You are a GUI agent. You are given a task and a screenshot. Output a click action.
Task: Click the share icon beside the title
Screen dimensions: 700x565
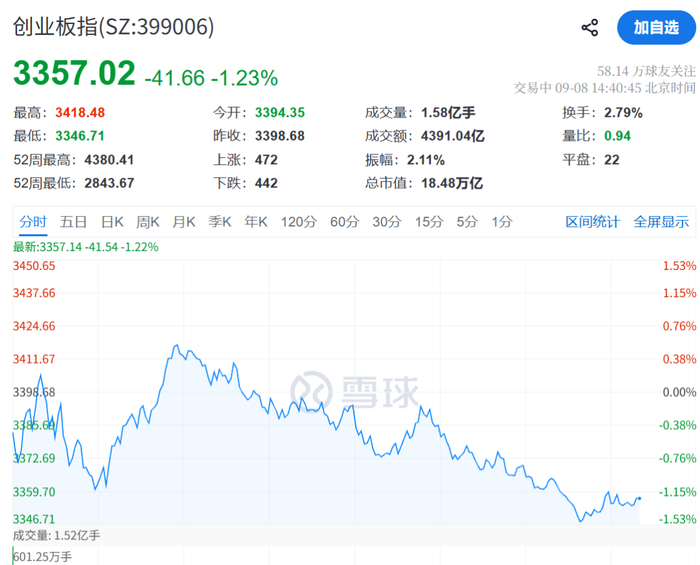click(590, 28)
